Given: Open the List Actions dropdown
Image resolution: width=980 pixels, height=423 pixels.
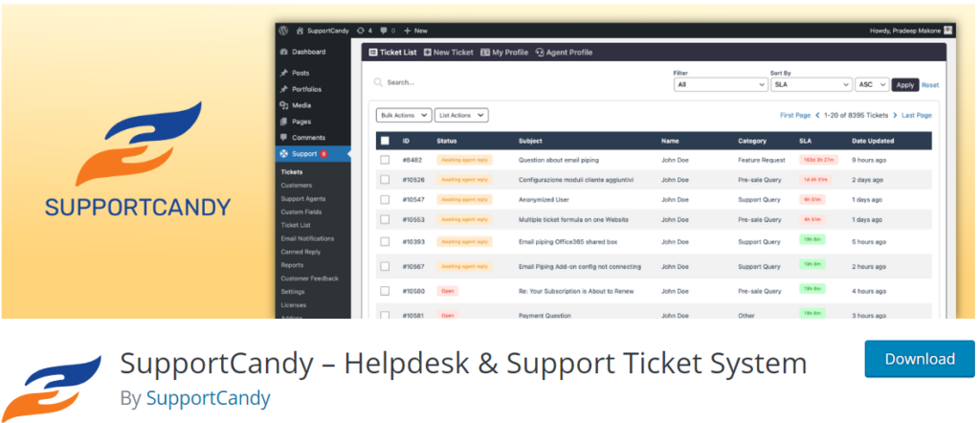Looking at the screenshot, I should pos(461,116).
